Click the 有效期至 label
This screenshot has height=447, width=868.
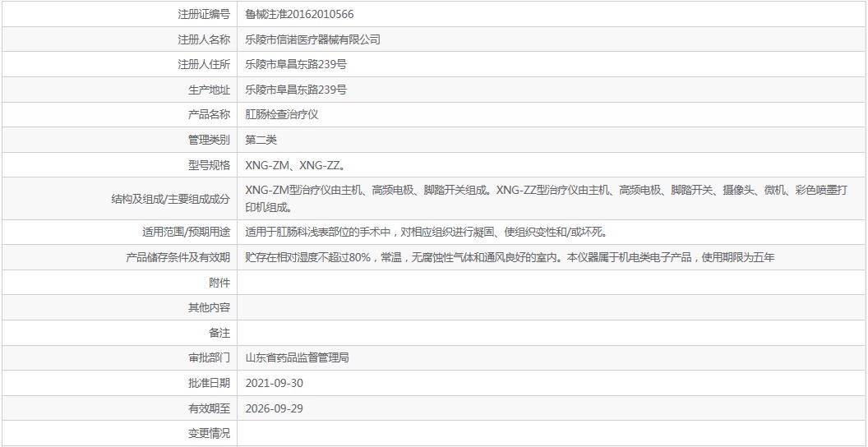click(x=210, y=409)
